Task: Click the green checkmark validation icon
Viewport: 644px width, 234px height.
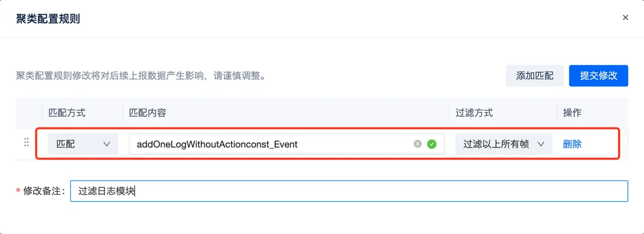Action: [431, 144]
